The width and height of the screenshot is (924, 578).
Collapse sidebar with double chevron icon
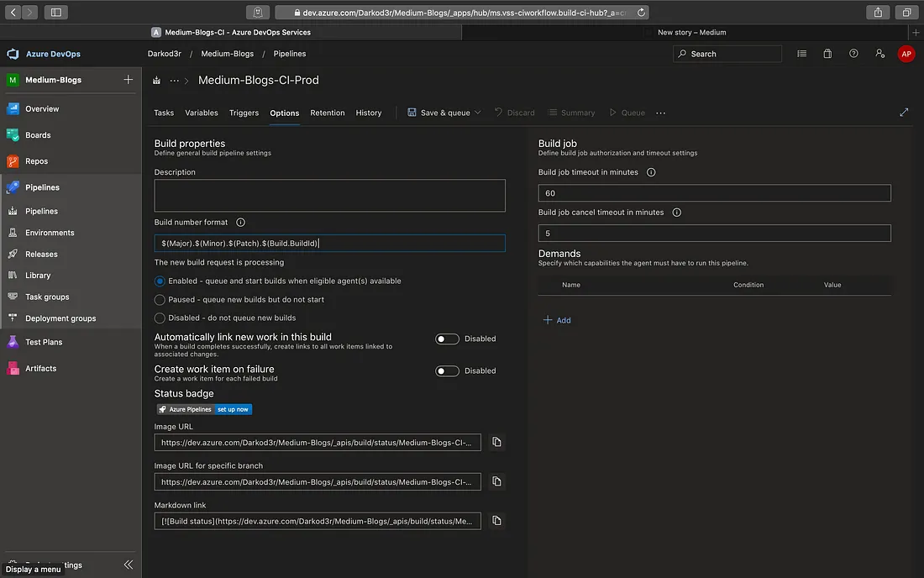[x=129, y=565]
